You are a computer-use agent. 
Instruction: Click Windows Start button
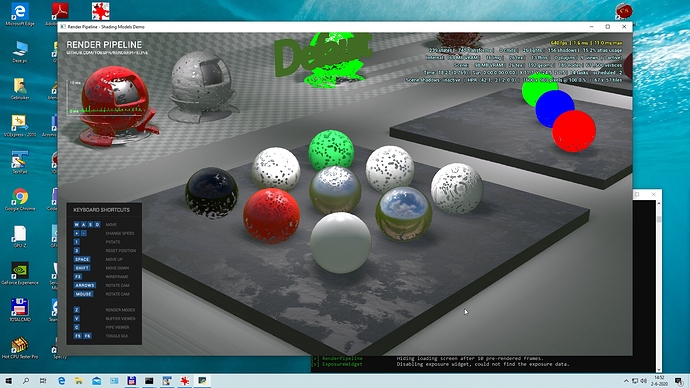8,381
